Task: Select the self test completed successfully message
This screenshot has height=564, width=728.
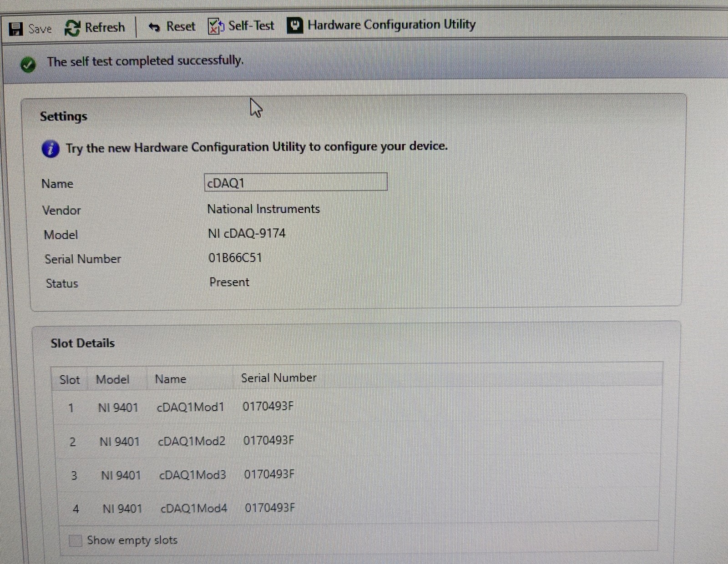Action: click(x=146, y=61)
